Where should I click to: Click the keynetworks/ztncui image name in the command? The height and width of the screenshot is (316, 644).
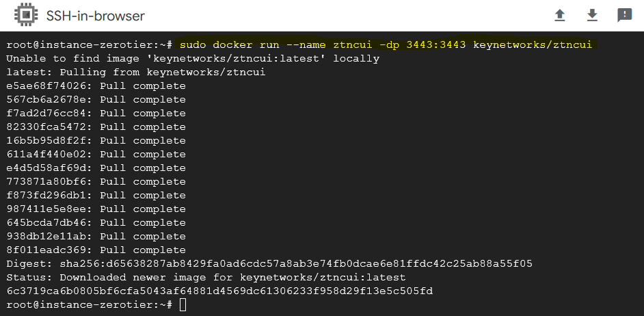533,44
